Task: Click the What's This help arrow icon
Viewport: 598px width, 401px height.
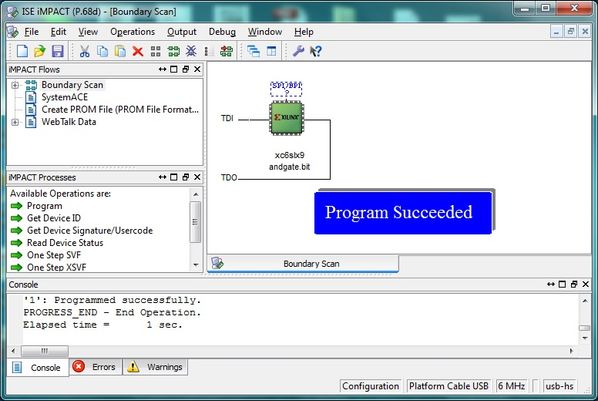Action: coord(316,51)
